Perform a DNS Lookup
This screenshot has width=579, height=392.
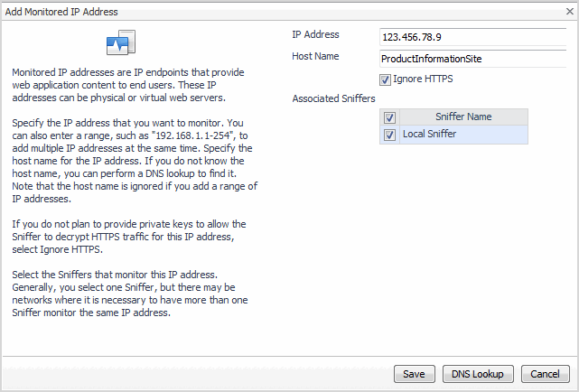coord(479,374)
